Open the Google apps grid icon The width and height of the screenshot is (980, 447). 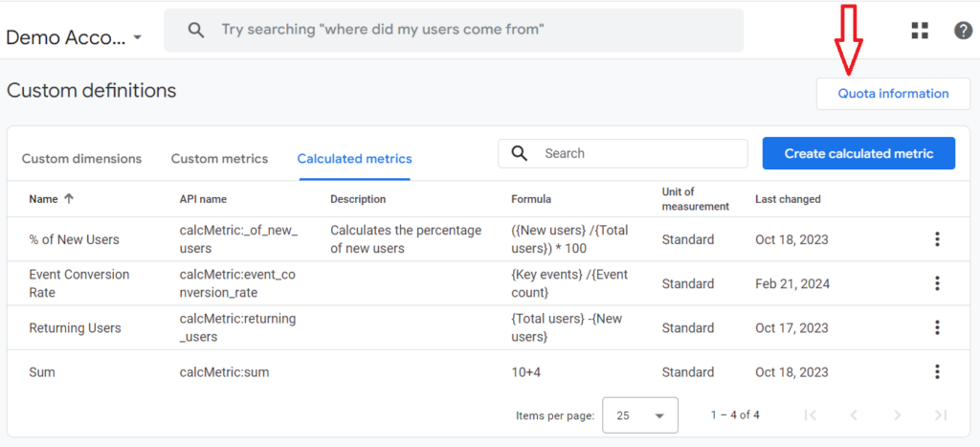pyautogui.click(x=920, y=31)
